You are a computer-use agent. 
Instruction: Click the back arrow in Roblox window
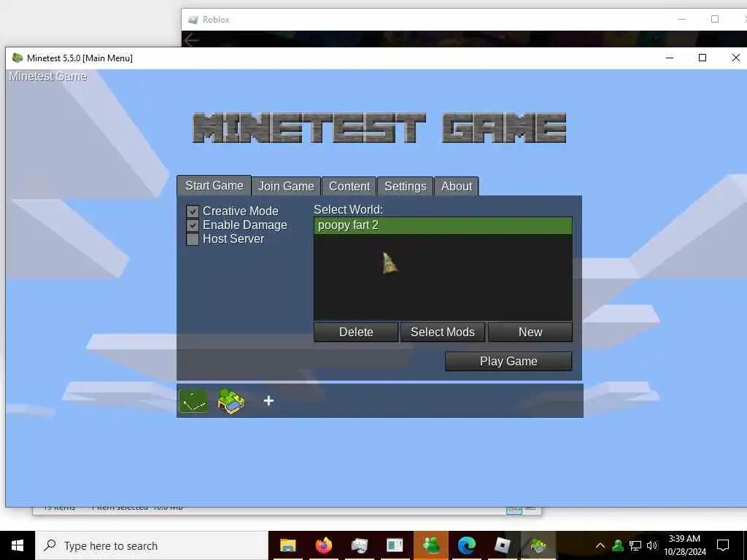(191, 40)
